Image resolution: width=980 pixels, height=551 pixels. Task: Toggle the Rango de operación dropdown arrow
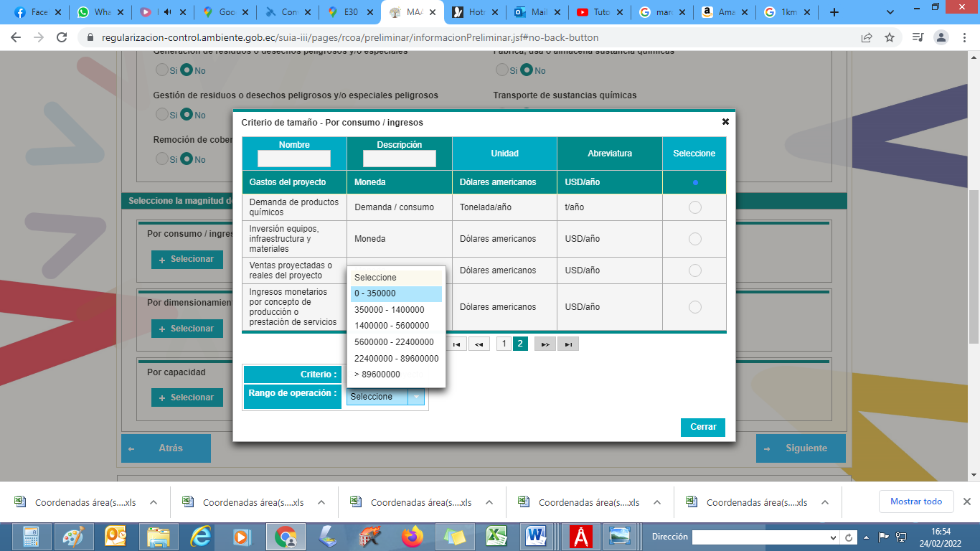click(x=416, y=397)
